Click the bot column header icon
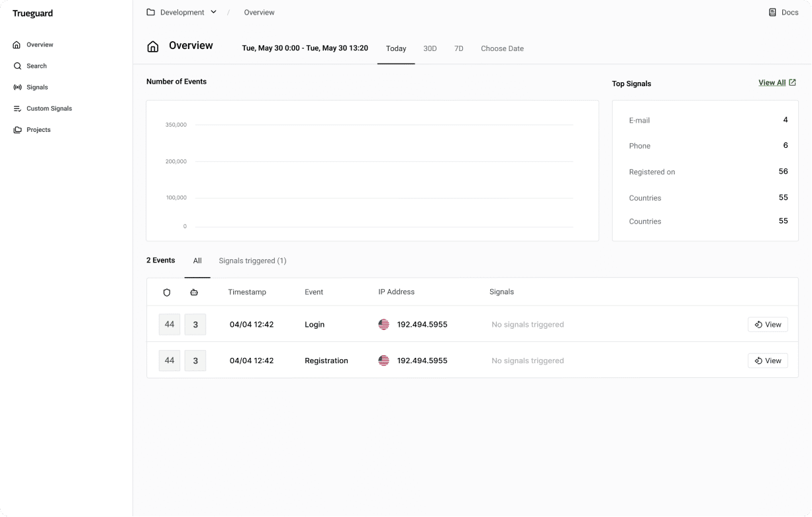The width and height of the screenshot is (812, 517). (195, 292)
